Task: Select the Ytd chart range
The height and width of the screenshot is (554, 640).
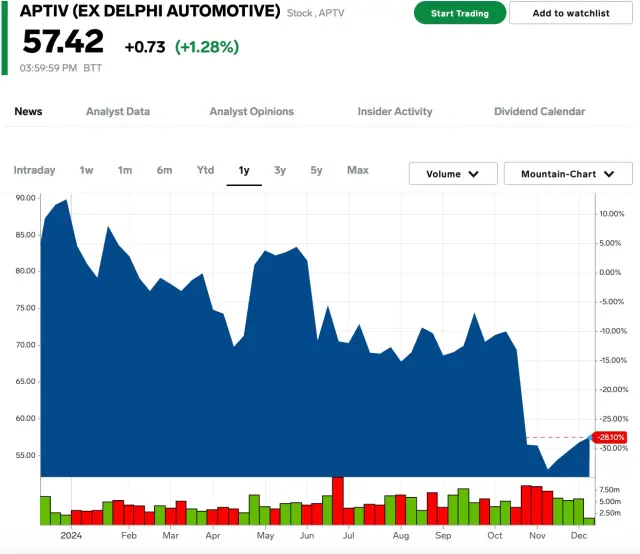Action: pos(205,170)
